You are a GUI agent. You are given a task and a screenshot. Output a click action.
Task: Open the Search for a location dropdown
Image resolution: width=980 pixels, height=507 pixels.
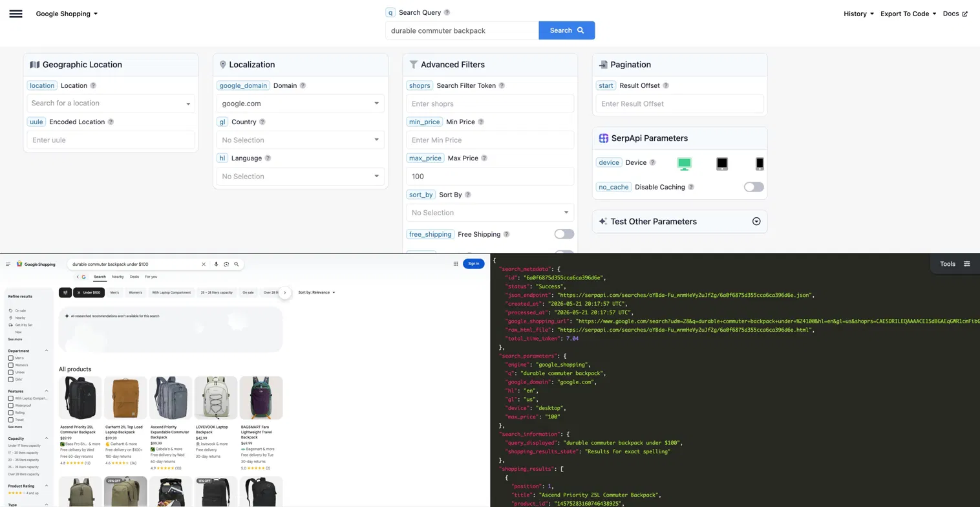(111, 103)
